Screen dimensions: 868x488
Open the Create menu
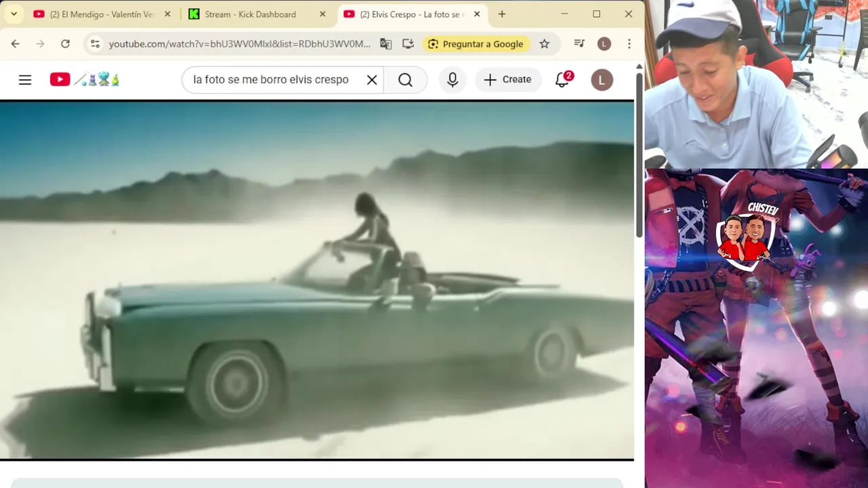coord(507,80)
